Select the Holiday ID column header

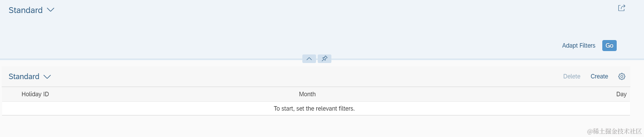coord(35,94)
